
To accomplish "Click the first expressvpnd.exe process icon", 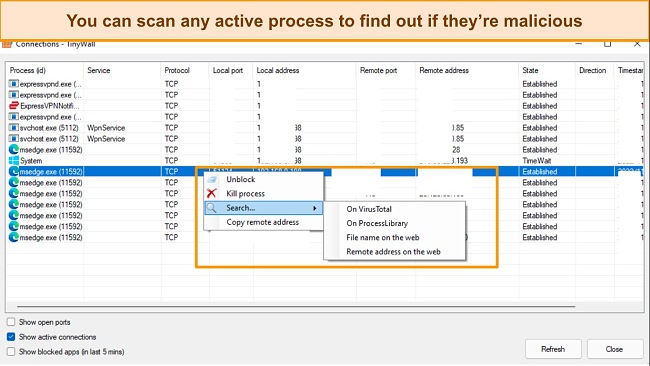I will tap(14, 84).
